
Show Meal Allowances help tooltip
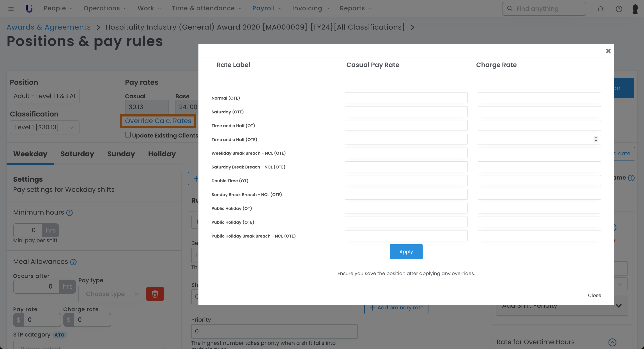pos(73,262)
